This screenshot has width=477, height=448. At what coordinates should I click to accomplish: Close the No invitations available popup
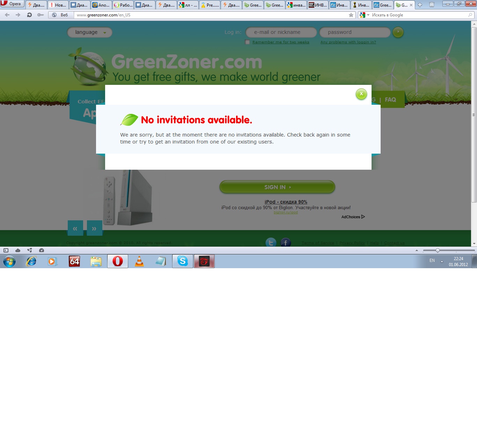coord(361,94)
